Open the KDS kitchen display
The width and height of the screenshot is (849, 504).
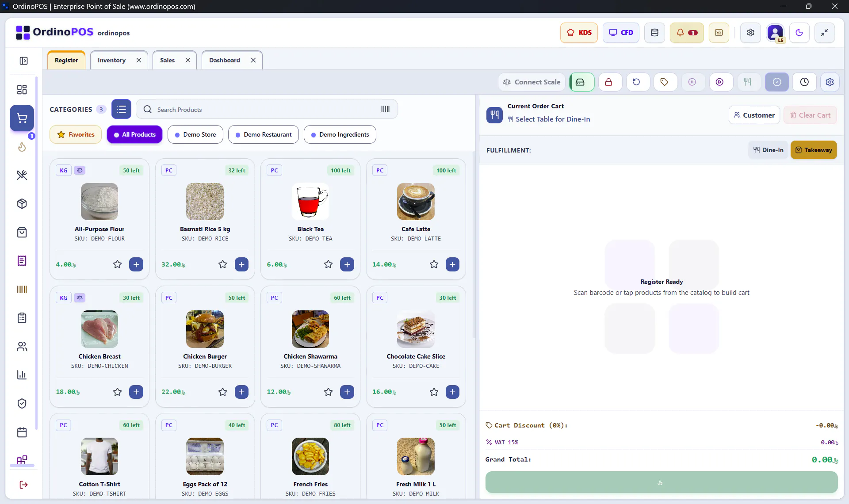pos(578,33)
